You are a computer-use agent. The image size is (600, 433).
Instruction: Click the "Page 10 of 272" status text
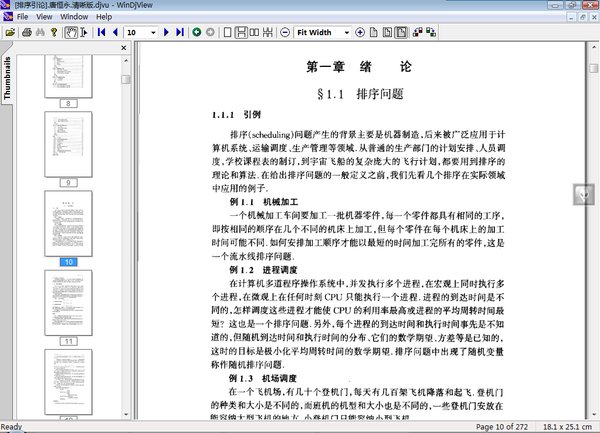click(502, 427)
